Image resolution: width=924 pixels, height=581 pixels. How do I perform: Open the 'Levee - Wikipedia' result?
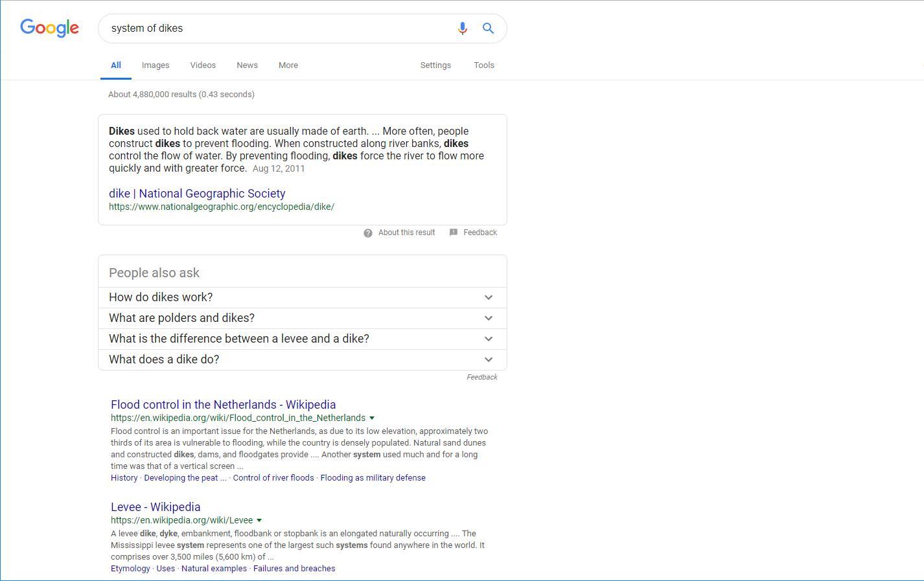(x=156, y=507)
